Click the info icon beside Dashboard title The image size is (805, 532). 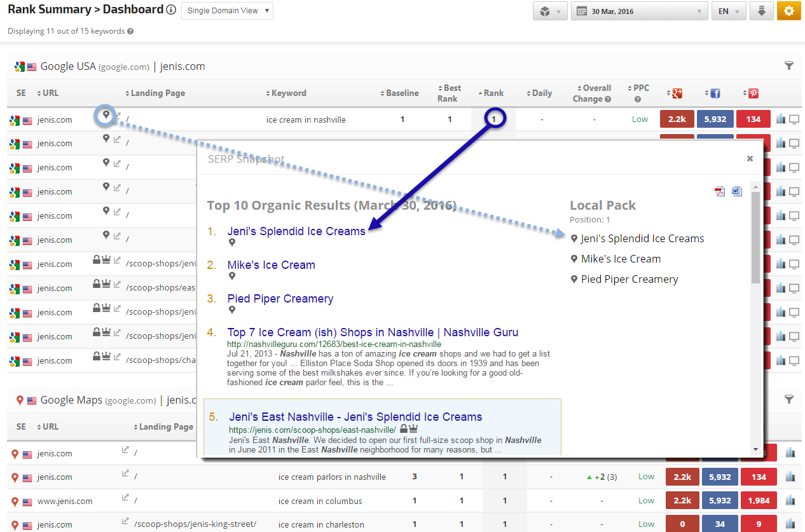coord(170,10)
